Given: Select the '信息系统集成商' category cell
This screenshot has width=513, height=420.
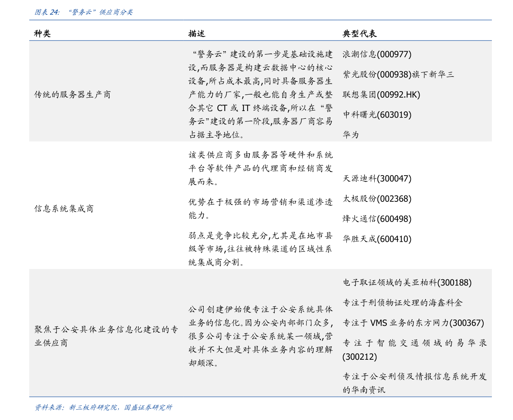Looking at the screenshot, I should pos(64,209).
